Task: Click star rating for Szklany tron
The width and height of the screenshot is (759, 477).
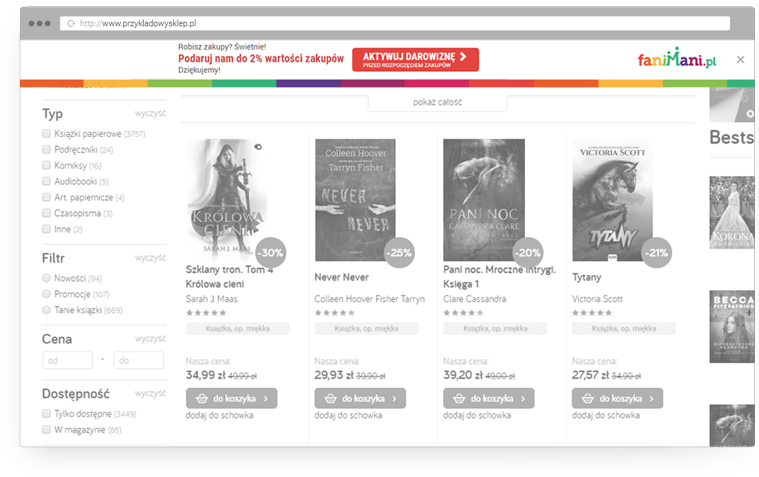Action: [x=206, y=313]
